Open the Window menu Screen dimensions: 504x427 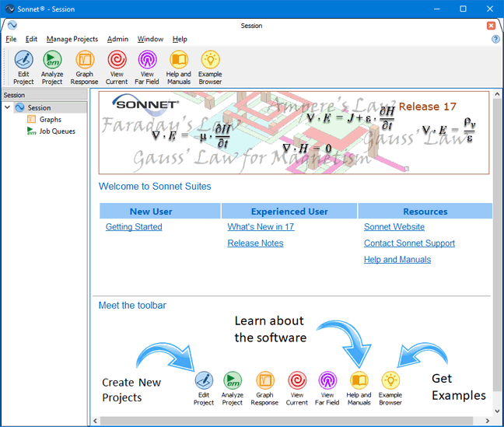tap(150, 39)
